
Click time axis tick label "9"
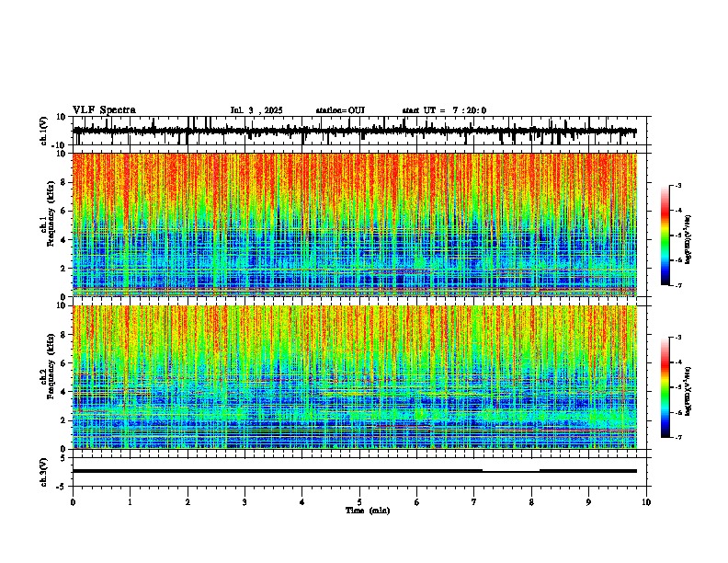(x=588, y=502)
